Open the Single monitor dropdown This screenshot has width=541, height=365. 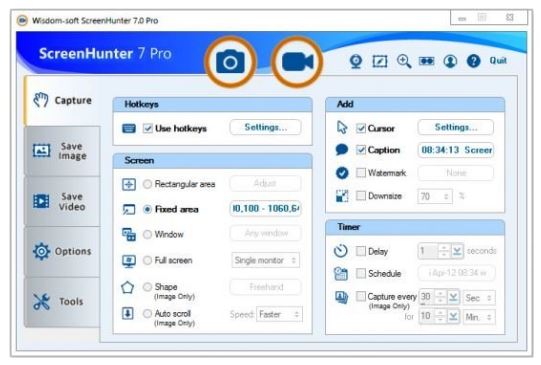265,260
